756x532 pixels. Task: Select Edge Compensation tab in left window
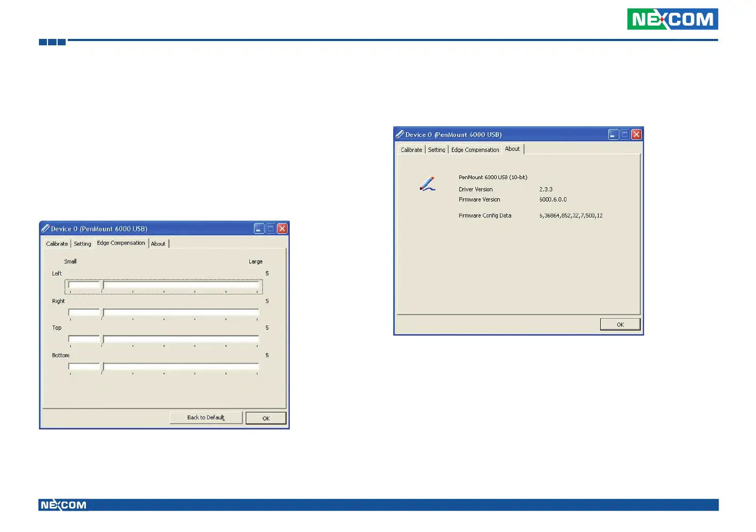(121, 243)
